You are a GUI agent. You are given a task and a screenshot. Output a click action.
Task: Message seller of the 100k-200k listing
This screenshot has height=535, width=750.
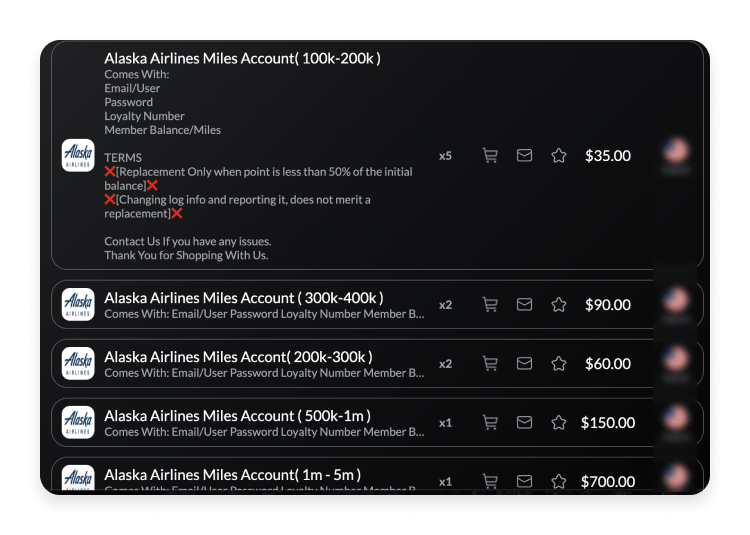524,155
